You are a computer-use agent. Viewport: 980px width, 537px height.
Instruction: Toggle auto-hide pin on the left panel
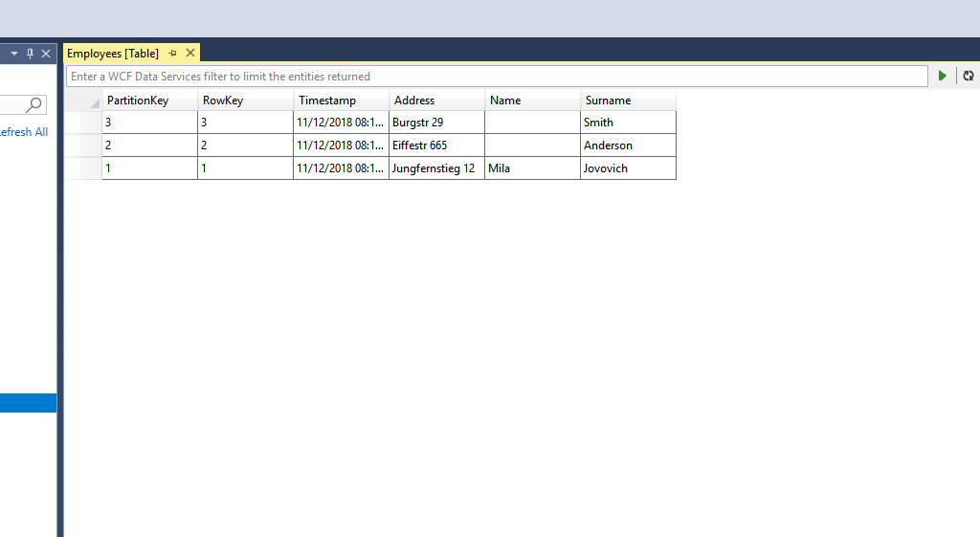(30, 54)
